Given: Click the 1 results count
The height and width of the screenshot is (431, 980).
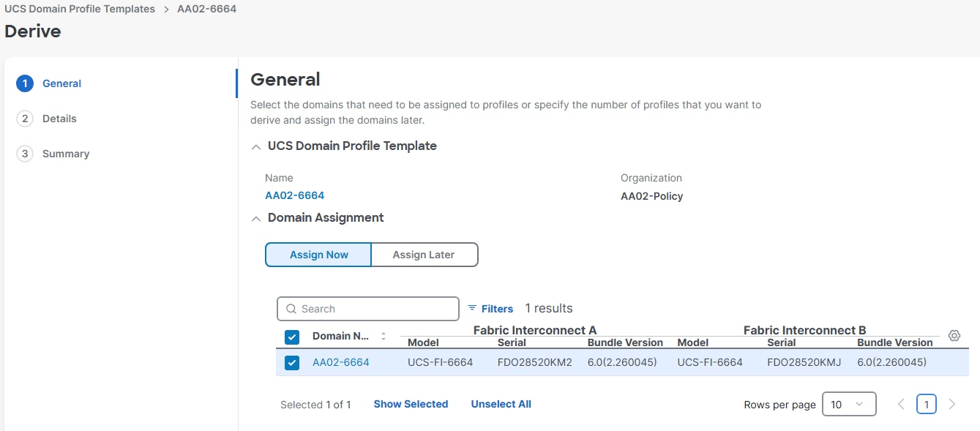Looking at the screenshot, I should point(549,308).
